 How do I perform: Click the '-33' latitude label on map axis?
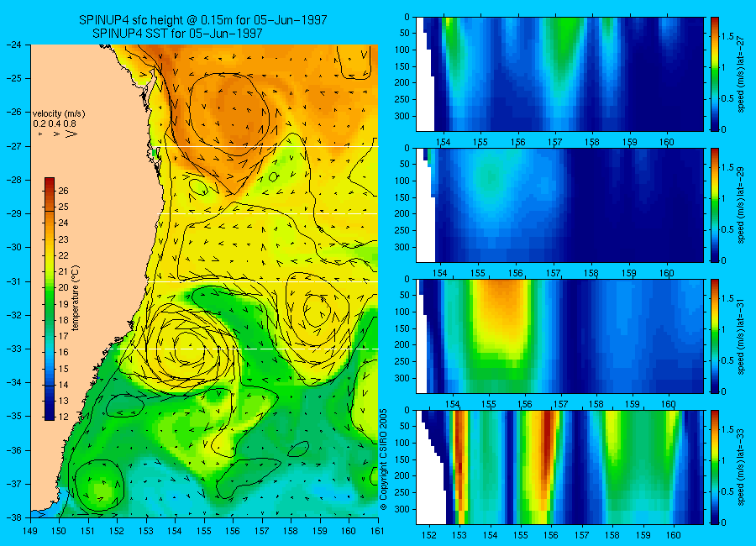13,349
